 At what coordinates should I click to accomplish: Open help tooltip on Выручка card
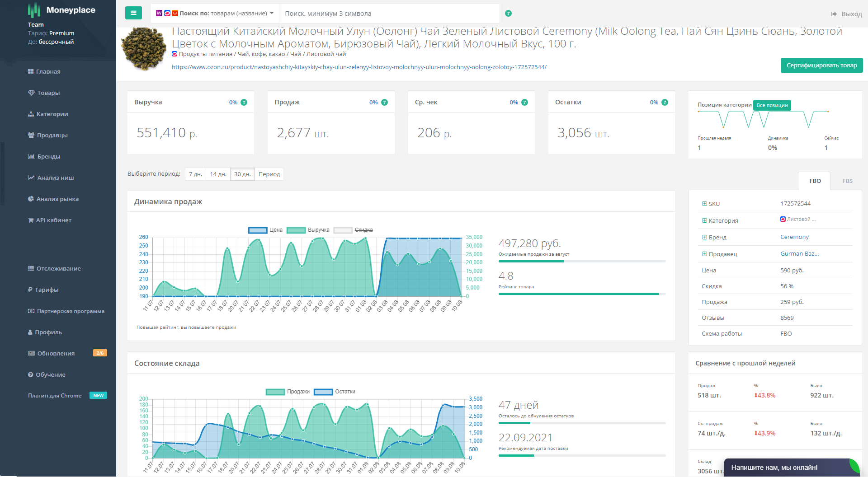tap(244, 103)
